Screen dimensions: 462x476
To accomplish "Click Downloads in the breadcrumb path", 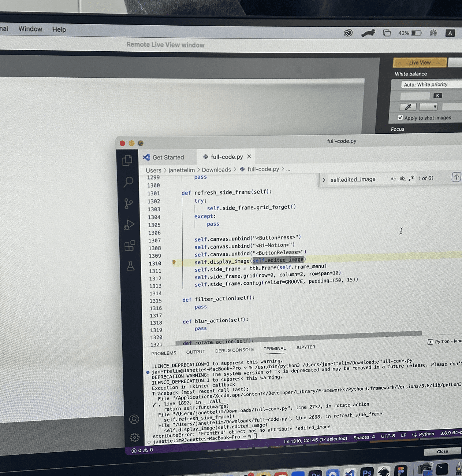I will coord(216,170).
